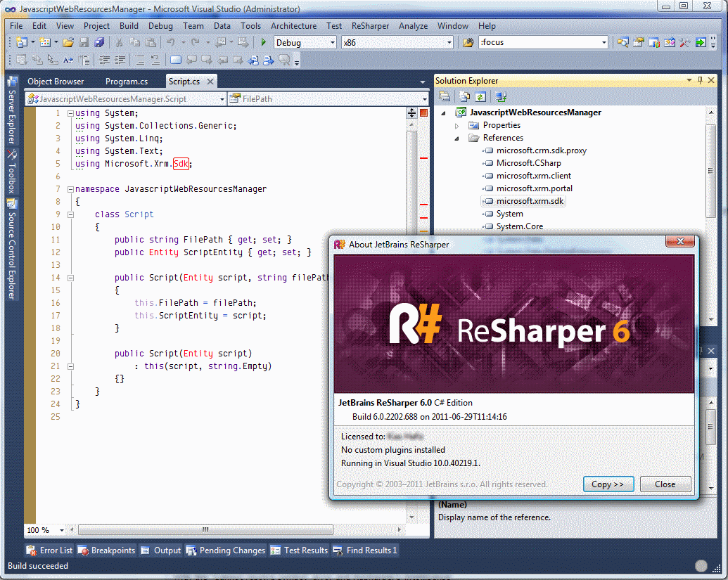
Task: Toggle a bookmark using the toolbar icon
Action: pyautogui.click(x=174, y=58)
